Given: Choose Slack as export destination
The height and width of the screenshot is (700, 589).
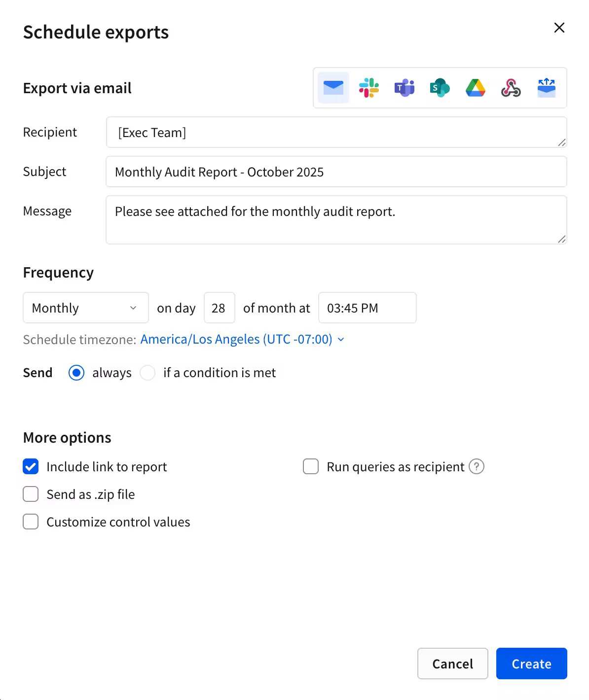Looking at the screenshot, I should click(369, 88).
